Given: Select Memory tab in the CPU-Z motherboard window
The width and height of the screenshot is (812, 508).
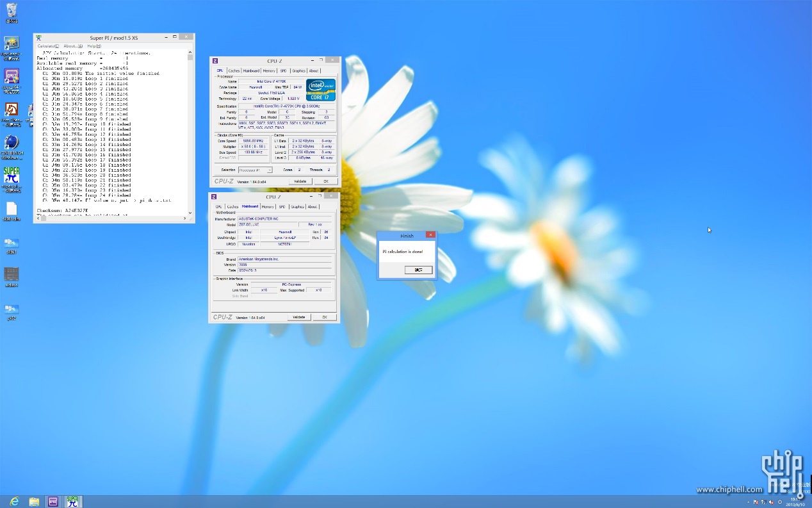Looking at the screenshot, I should [x=268, y=207].
